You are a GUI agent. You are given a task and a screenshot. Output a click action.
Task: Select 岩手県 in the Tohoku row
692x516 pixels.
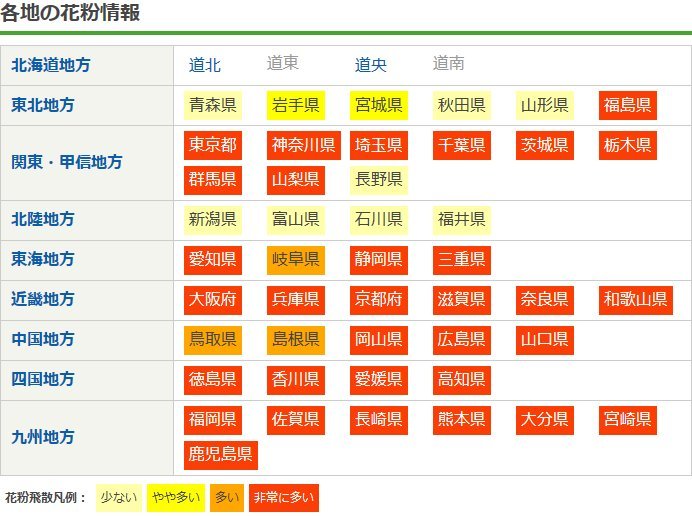click(295, 105)
